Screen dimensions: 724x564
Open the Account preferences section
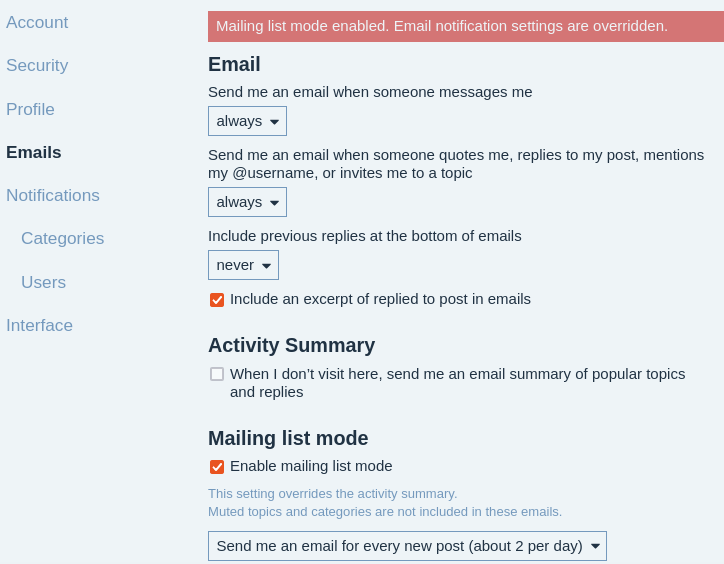click(37, 22)
